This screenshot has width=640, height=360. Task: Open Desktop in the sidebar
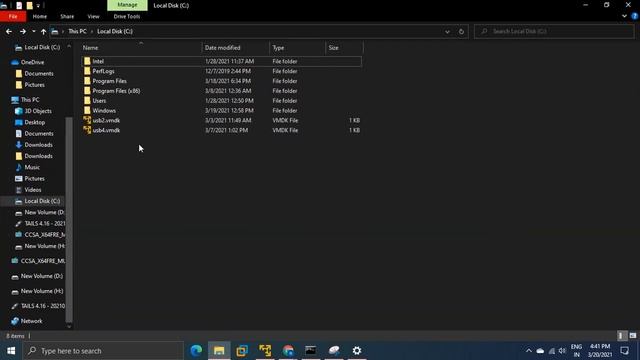35,122
